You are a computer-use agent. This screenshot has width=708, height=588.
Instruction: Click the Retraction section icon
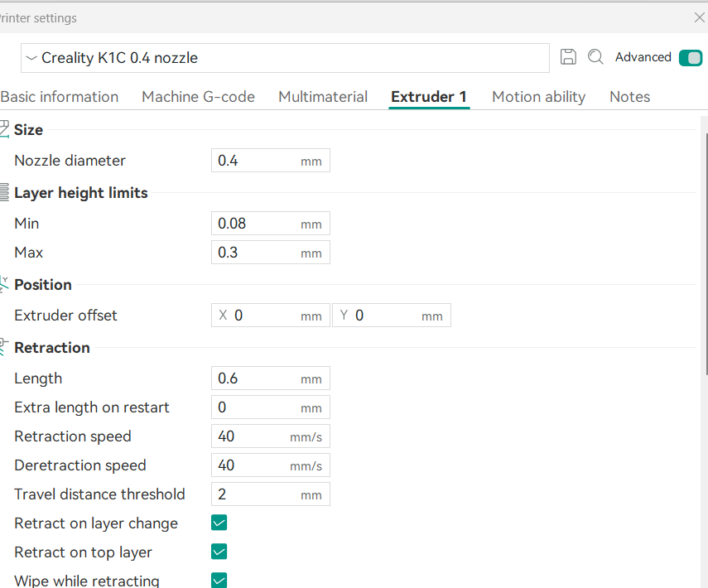(4, 347)
